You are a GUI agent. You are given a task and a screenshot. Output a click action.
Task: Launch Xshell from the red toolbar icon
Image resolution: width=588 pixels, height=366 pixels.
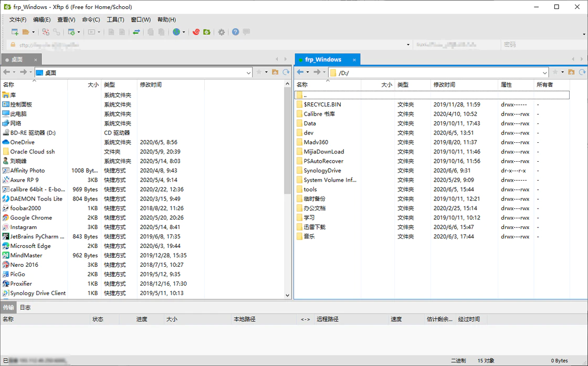coord(196,32)
